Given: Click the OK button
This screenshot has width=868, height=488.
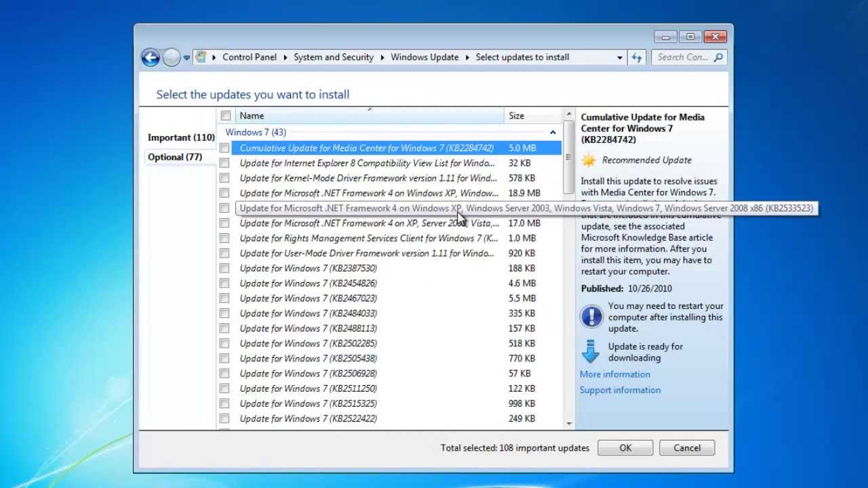Looking at the screenshot, I should click(625, 448).
